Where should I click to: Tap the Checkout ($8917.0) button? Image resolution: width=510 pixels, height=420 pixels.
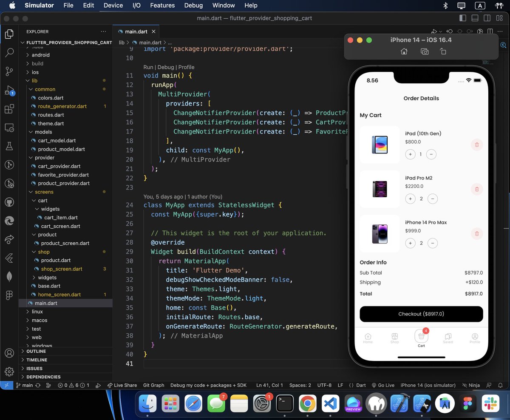[x=421, y=314]
